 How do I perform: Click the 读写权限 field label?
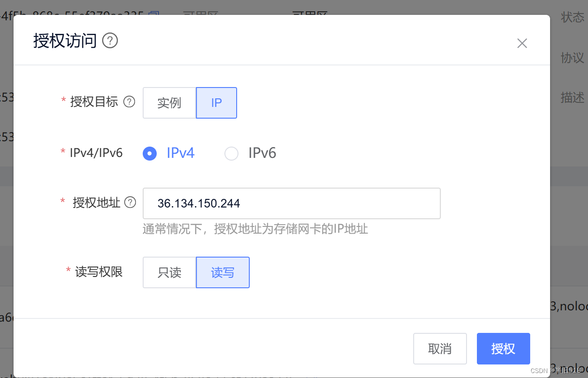[x=99, y=272]
